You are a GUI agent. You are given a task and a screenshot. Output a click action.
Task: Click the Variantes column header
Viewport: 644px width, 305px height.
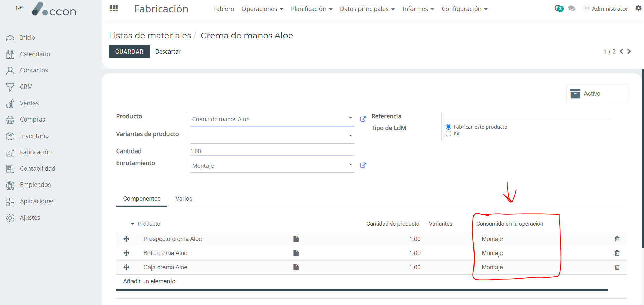(x=441, y=224)
